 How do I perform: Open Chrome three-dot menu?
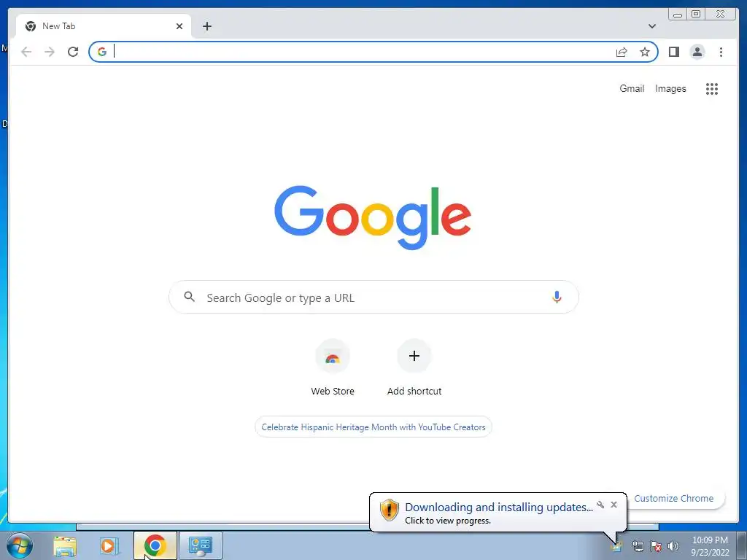tap(721, 52)
